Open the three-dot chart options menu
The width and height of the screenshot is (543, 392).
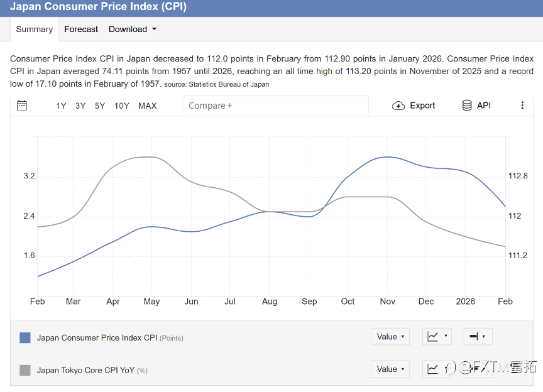coord(522,106)
